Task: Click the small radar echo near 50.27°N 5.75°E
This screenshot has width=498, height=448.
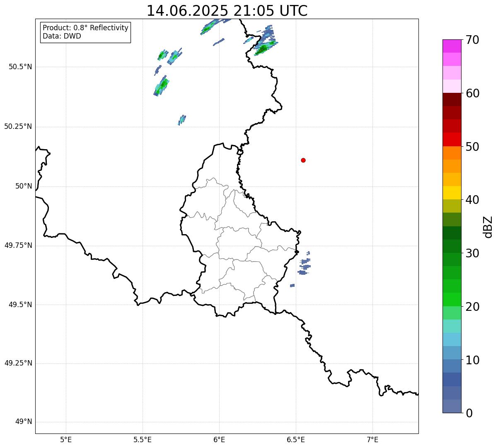Action: (182, 120)
